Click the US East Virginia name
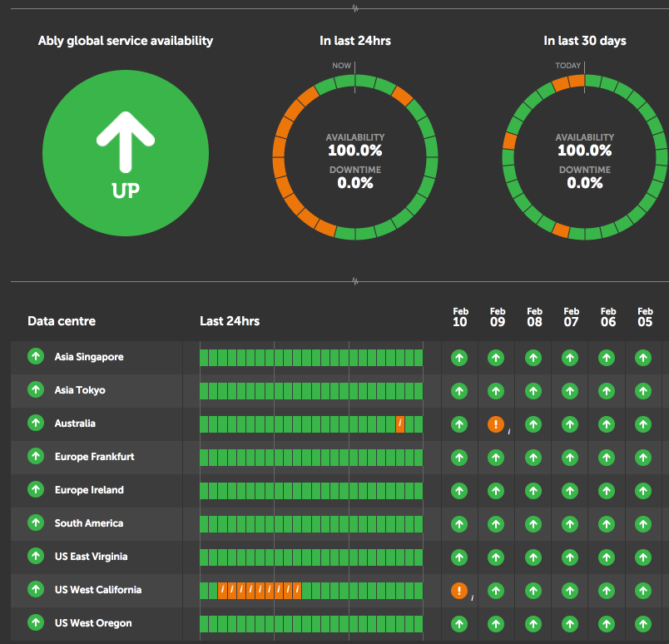 click(91, 557)
